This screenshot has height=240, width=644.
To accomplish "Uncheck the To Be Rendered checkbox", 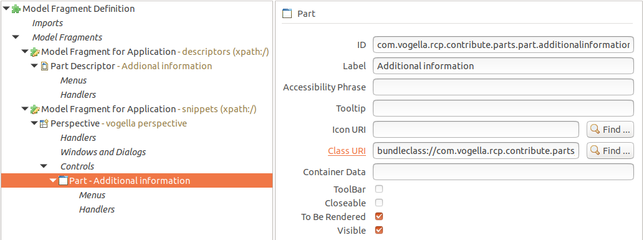I will (x=379, y=216).
